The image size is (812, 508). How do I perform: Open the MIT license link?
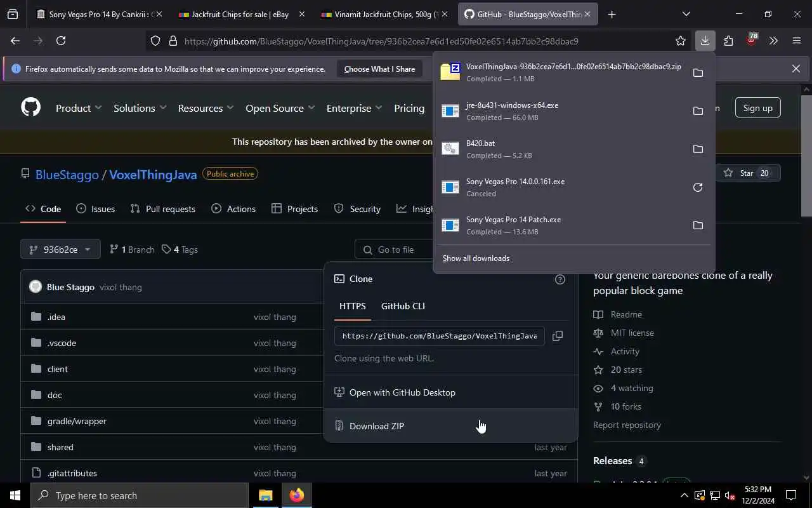[632, 333]
